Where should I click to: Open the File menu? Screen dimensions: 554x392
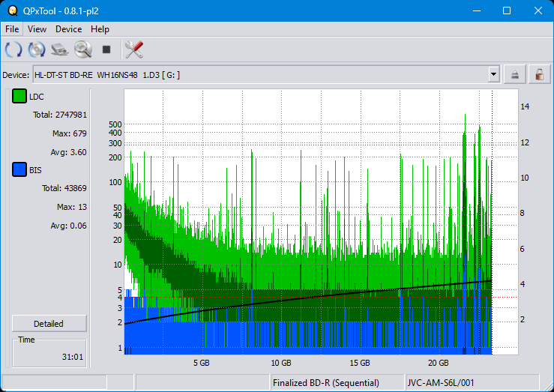click(x=12, y=29)
